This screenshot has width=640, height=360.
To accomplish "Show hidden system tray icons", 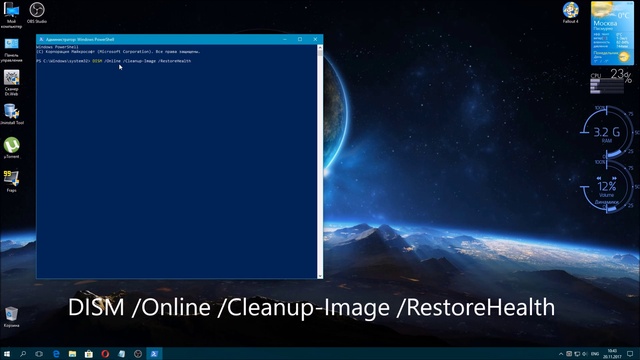I will coord(561,354).
